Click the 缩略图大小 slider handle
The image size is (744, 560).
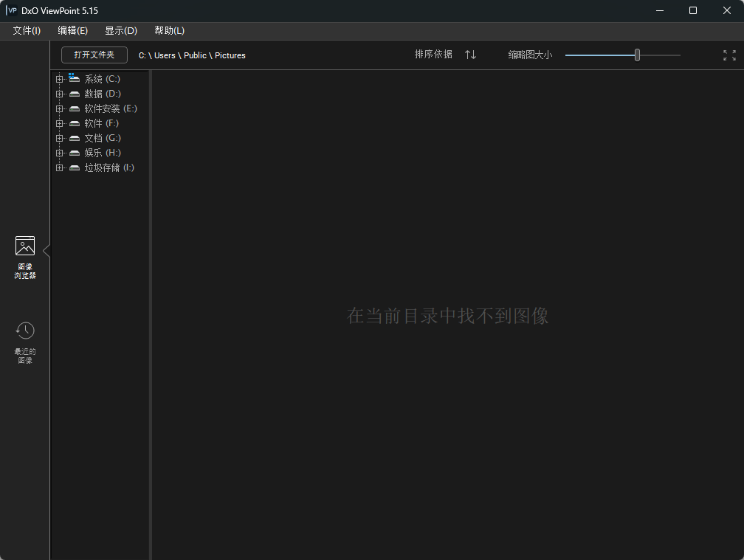[x=637, y=55]
